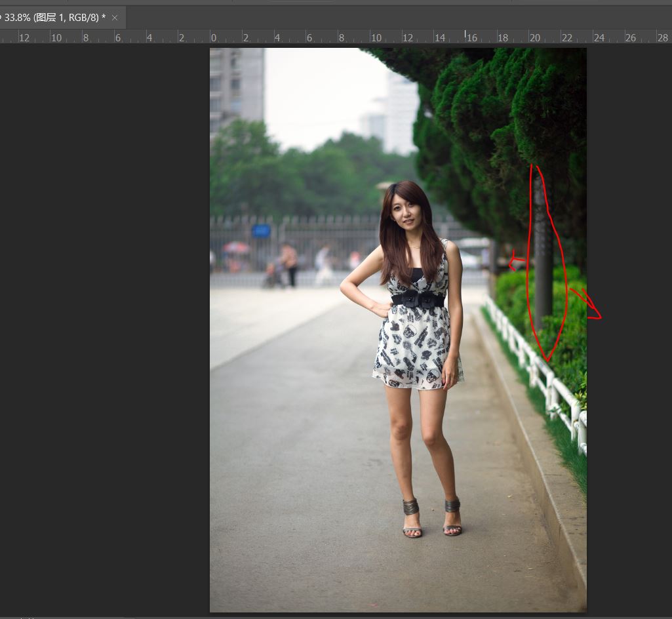Click the zero mark on horizontal ruler
Viewport: 672px width, 619px height.
click(x=214, y=38)
